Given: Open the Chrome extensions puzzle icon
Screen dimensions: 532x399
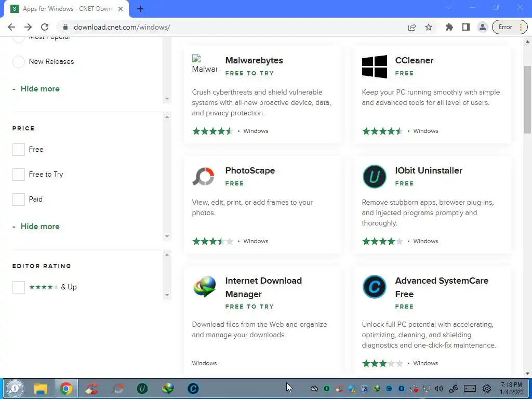Looking at the screenshot, I should pos(449,27).
